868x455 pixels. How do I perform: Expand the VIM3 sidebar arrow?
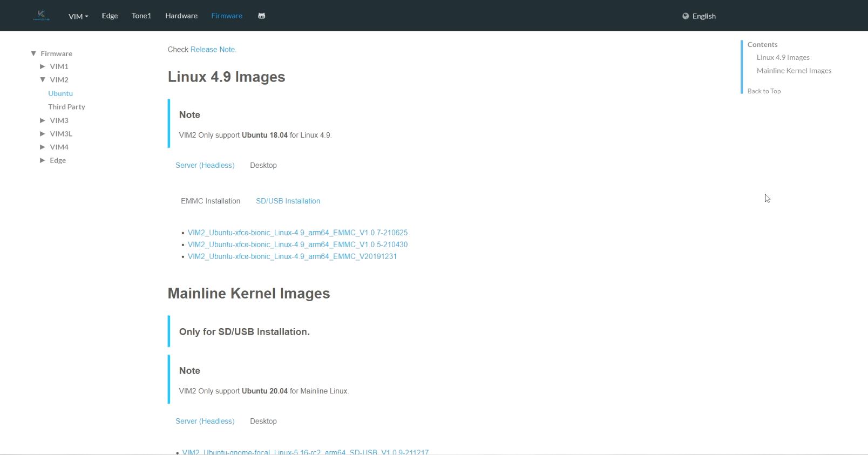pyautogui.click(x=43, y=120)
